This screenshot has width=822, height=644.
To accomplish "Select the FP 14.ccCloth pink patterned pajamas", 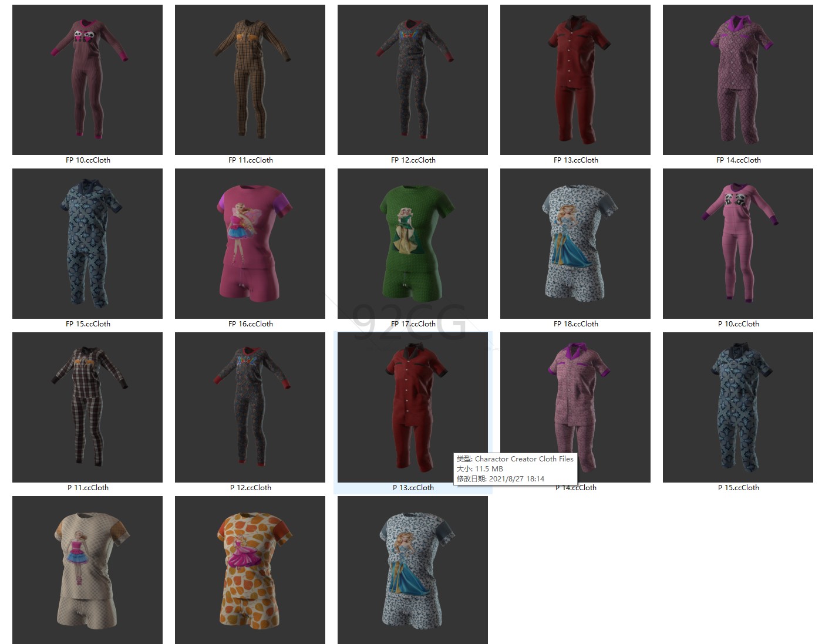I will point(737,78).
